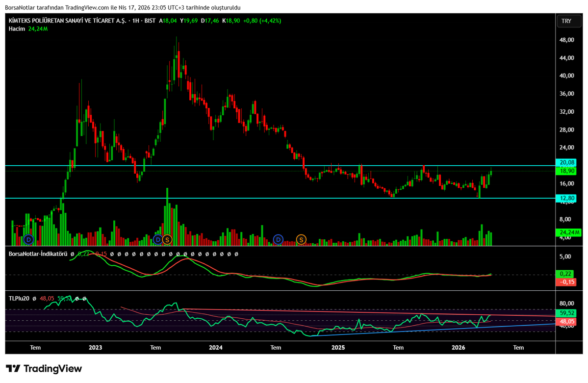Click the 80,00 TLPlu20 axis label
Screen dimensions: 588x383
click(566, 303)
